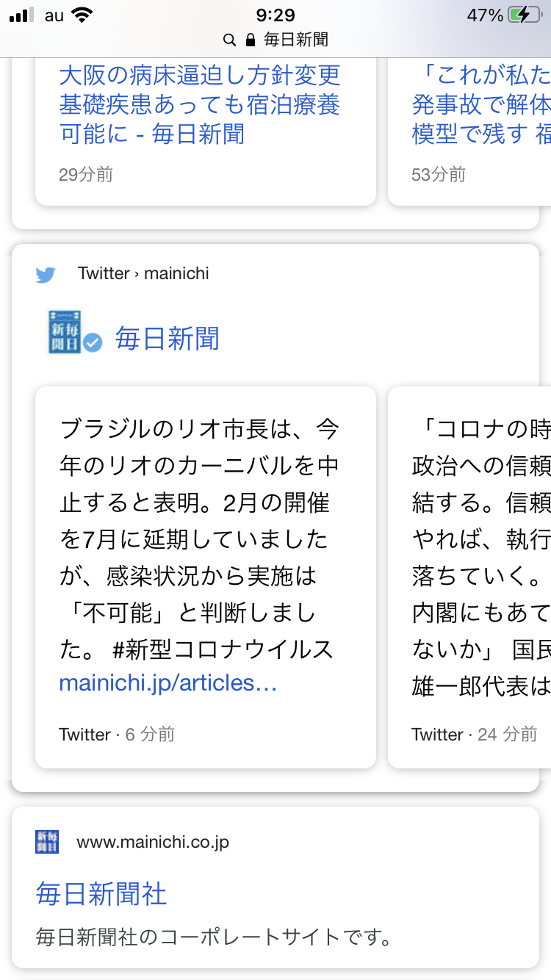Tap the address bar showing 毎日新聞
Image resolution: width=551 pixels, height=980 pixels.
tap(275, 40)
